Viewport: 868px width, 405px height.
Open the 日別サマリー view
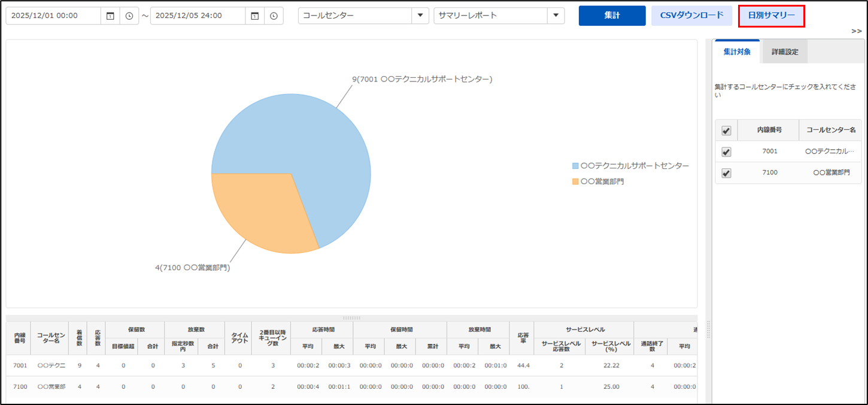coord(771,16)
